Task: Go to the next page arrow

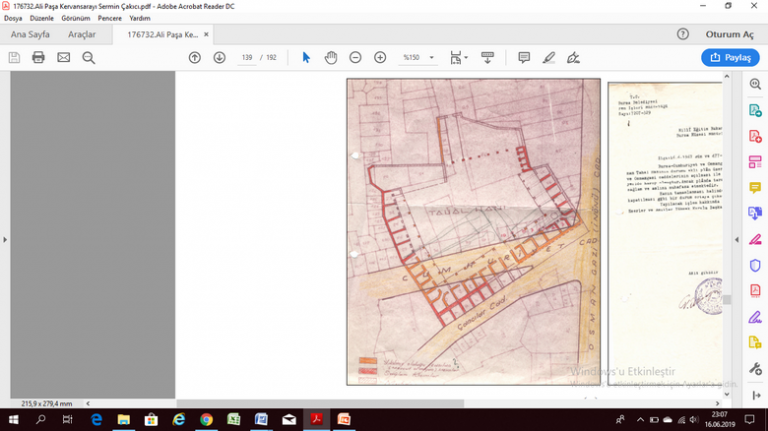Action: 219,57
